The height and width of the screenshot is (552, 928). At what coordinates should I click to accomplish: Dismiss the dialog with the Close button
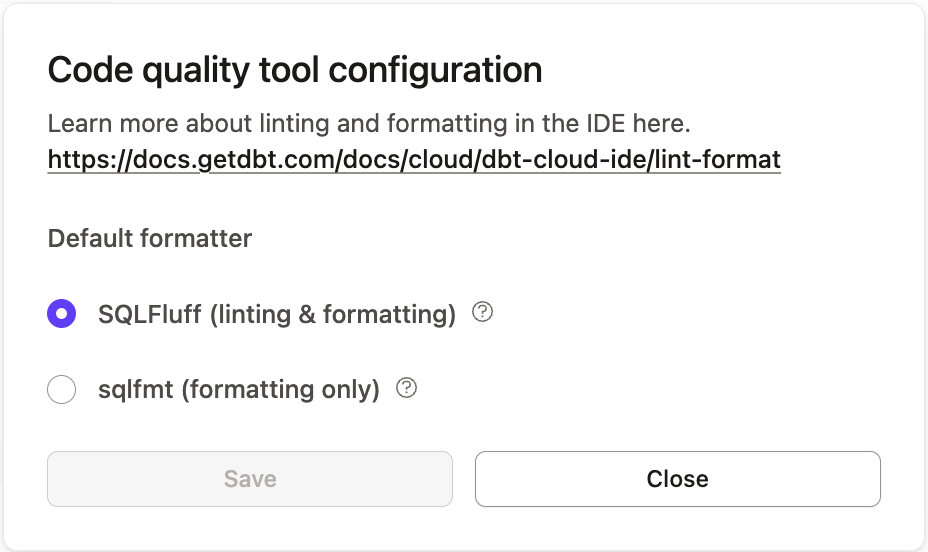click(677, 479)
